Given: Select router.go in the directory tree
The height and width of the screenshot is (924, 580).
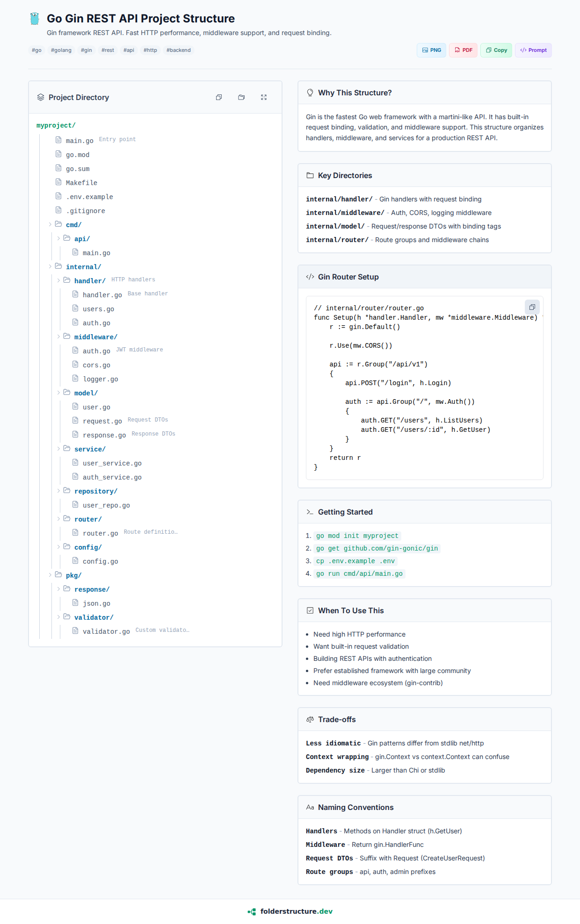Looking at the screenshot, I should [100, 533].
